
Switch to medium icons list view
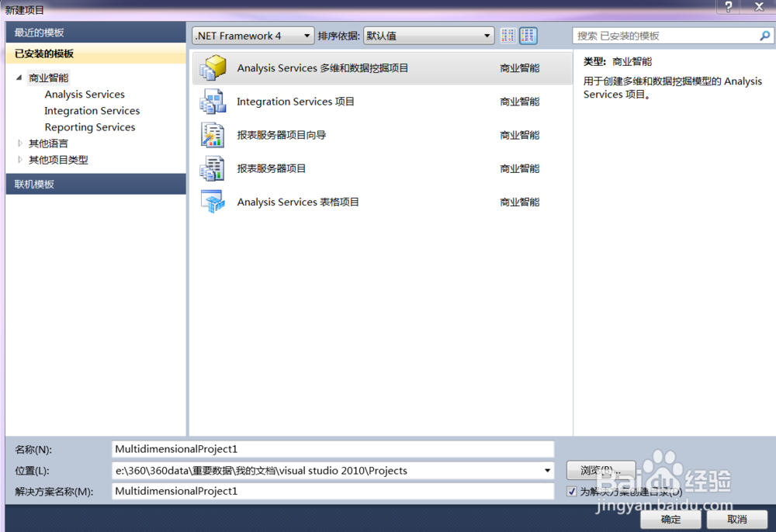tap(528, 36)
